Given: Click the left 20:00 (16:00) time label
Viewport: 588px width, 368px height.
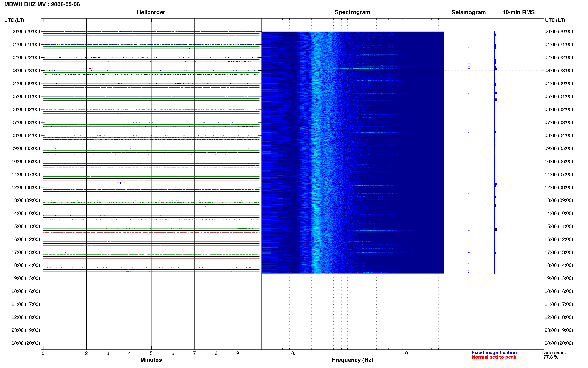Looking at the screenshot, I should coord(26,291).
